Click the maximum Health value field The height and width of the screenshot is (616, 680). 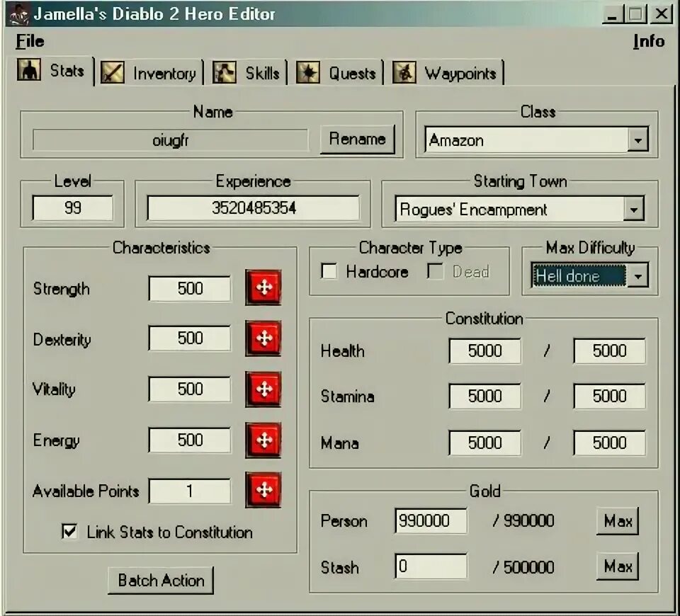tap(609, 350)
